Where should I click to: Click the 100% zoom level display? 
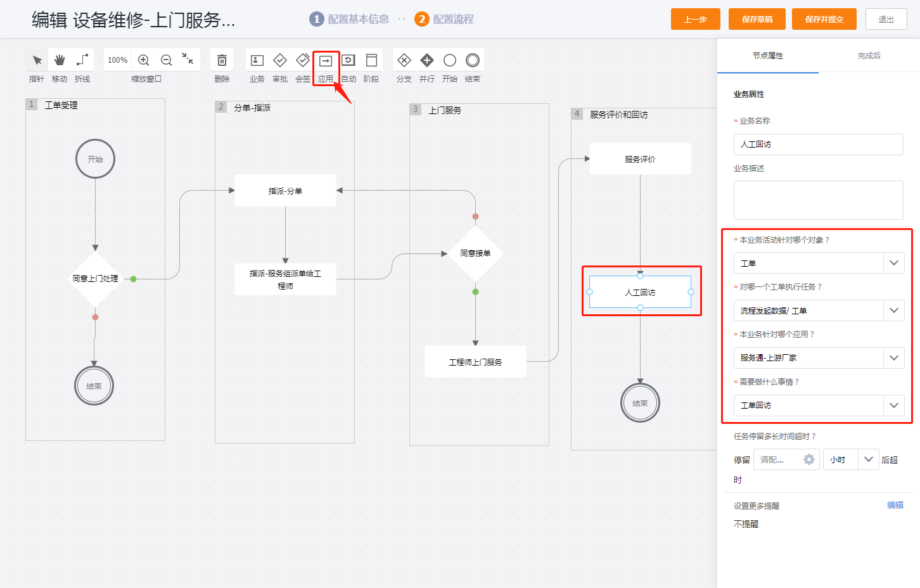[x=118, y=60]
